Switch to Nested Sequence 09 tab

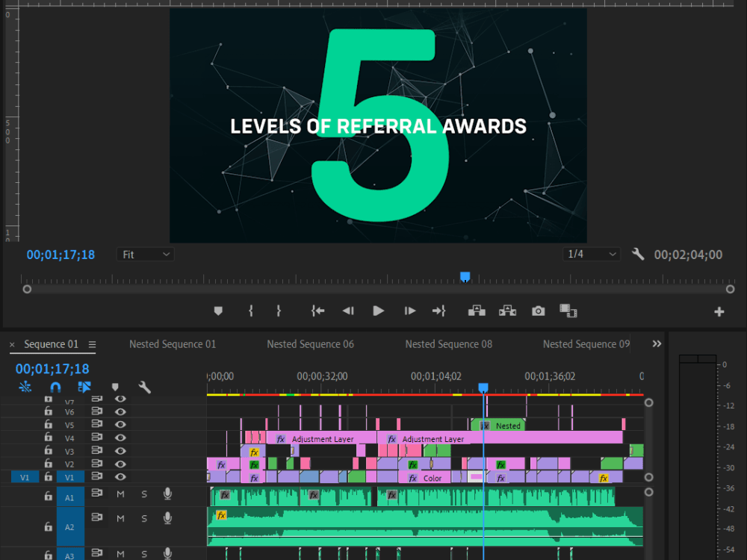[586, 343]
